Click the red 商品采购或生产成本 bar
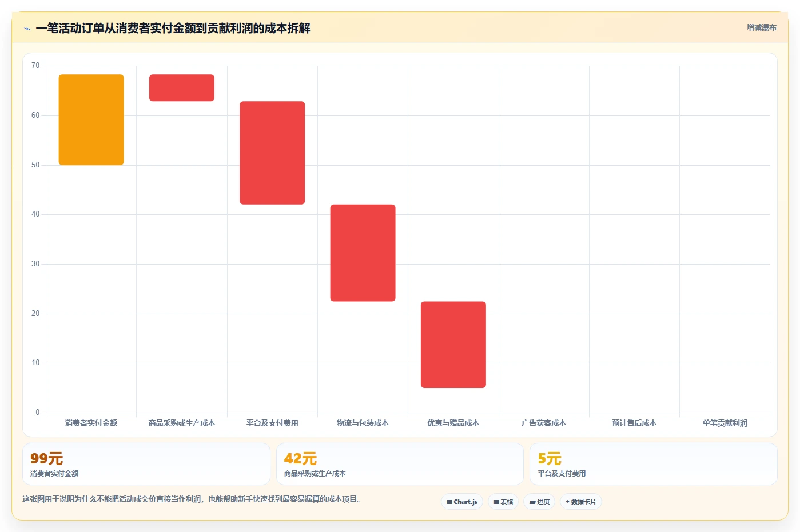This screenshot has height=532, width=800. coord(182,87)
